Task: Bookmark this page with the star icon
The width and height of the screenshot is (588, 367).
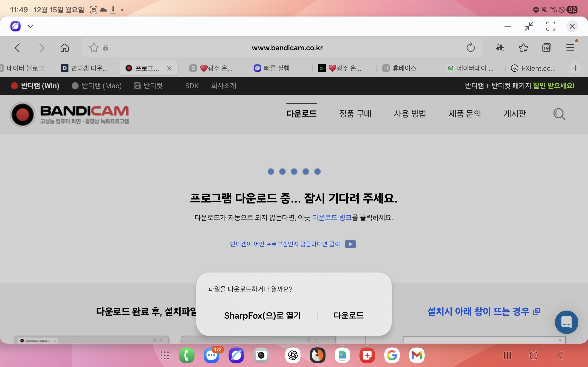Action: (x=94, y=47)
